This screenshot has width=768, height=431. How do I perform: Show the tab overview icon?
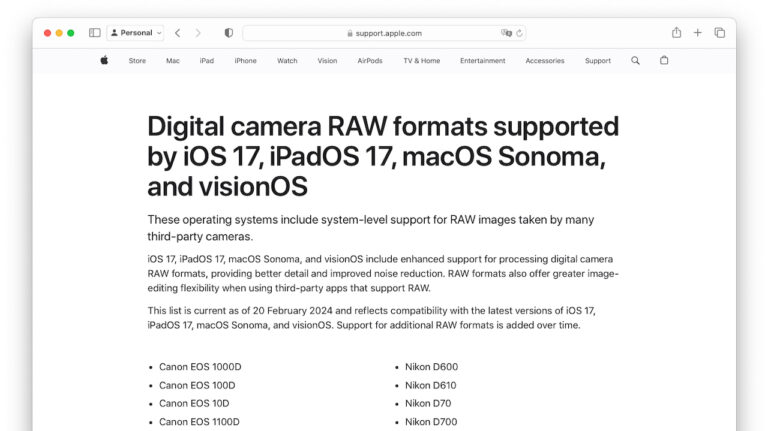click(x=720, y=33)
